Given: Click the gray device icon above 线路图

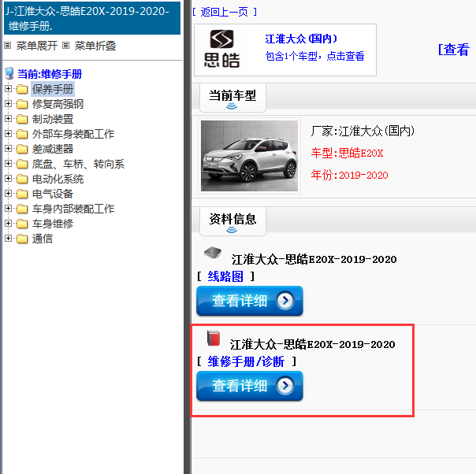Looking at the screenshot, I should pyautogui.click(x=213, y=252).
